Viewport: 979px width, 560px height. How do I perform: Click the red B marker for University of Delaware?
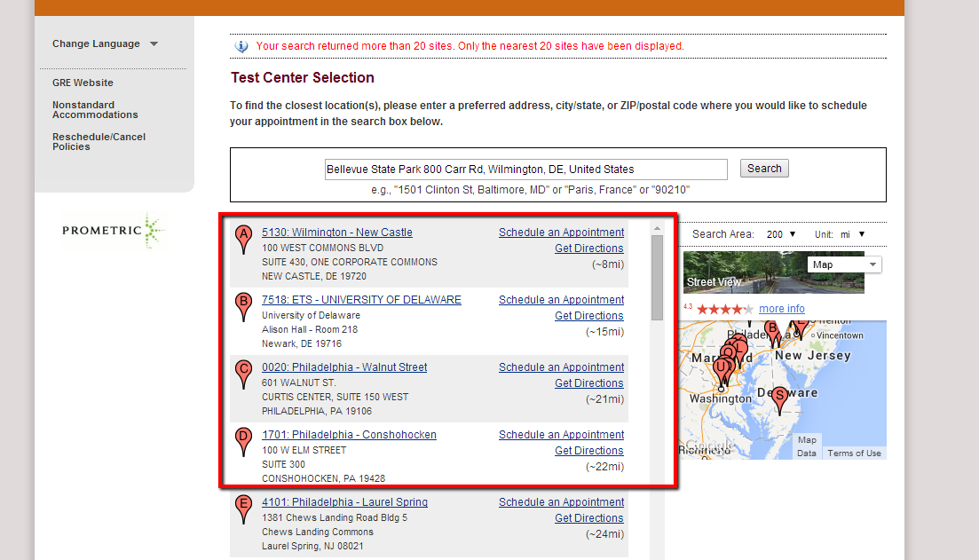[243, 306]
